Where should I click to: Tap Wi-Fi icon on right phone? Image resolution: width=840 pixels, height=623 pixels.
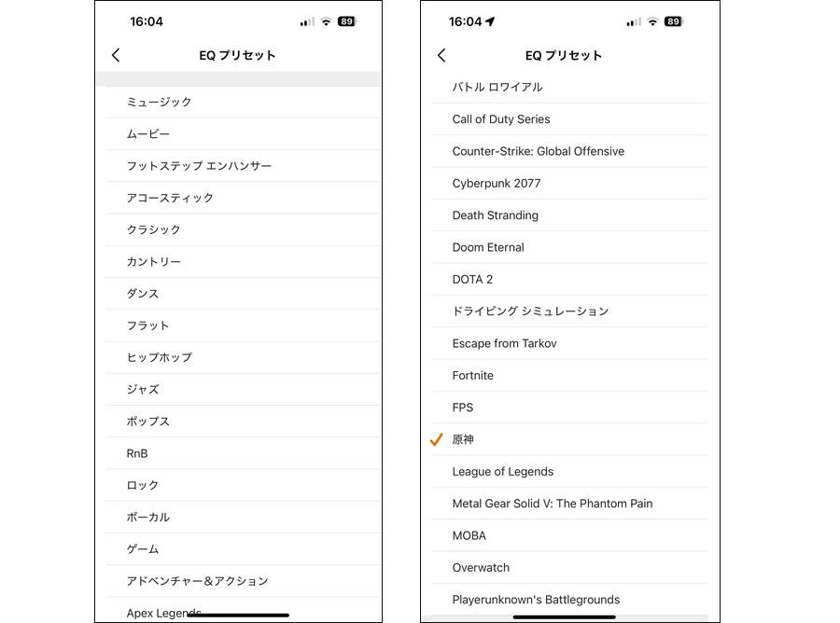tap(652, 21)
